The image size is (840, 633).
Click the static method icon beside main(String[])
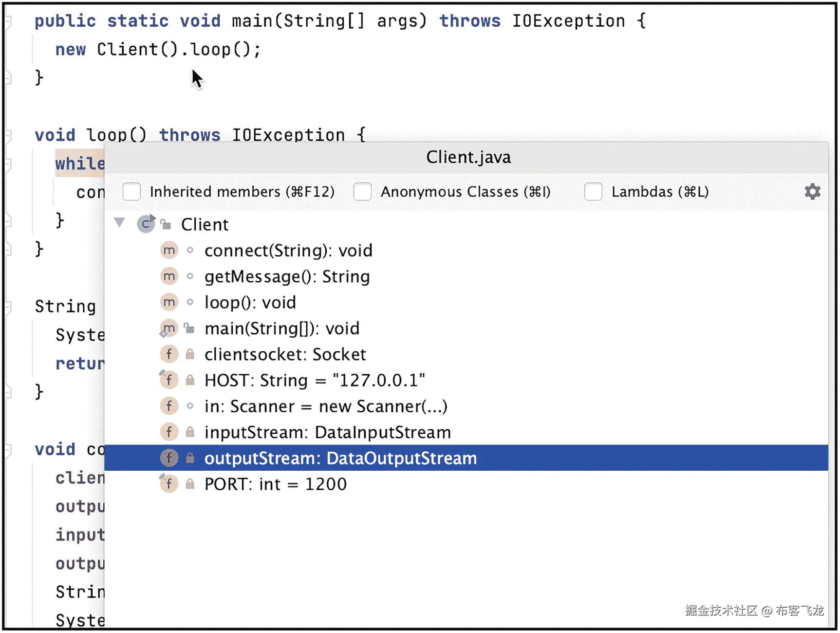(x=168, y=328)
